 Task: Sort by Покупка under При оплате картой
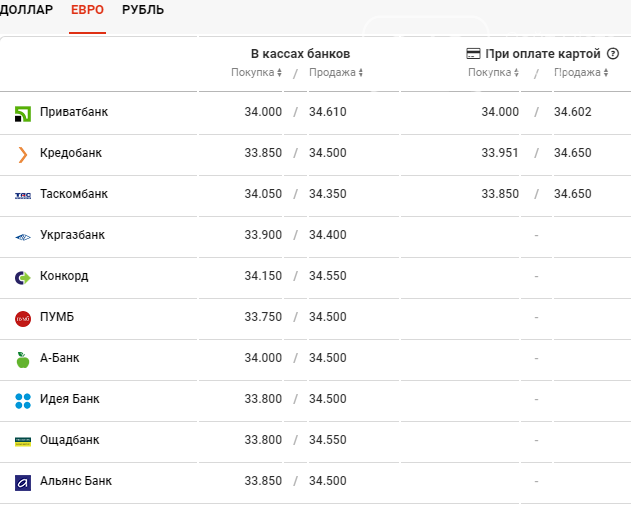pyautogui.click(x=493, y=72)
